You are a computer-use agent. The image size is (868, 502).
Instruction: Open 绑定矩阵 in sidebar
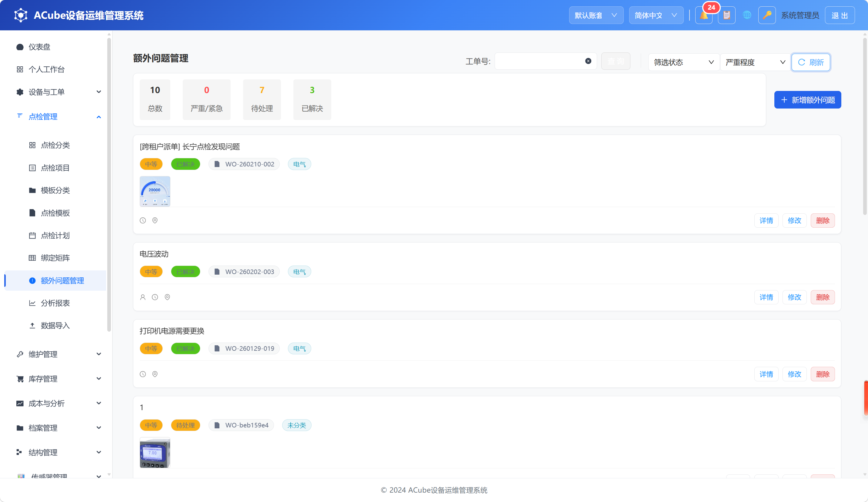[55, 258]
